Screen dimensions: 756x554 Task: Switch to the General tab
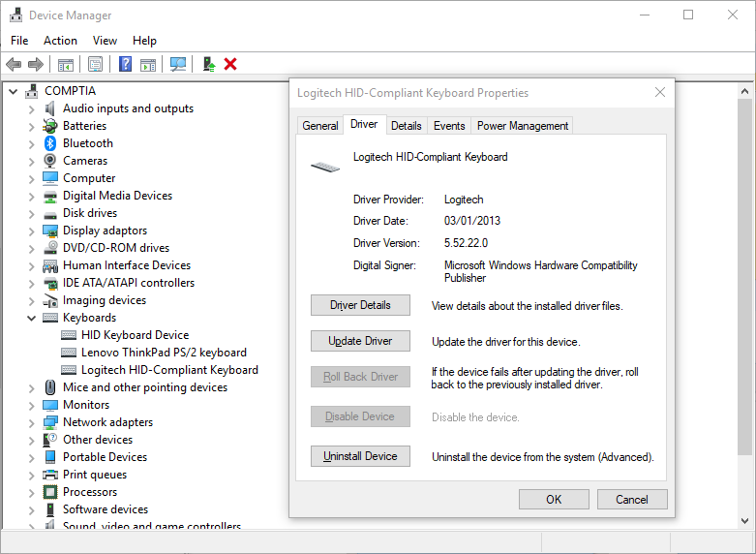pyautogui.click(x=320, y=126)
